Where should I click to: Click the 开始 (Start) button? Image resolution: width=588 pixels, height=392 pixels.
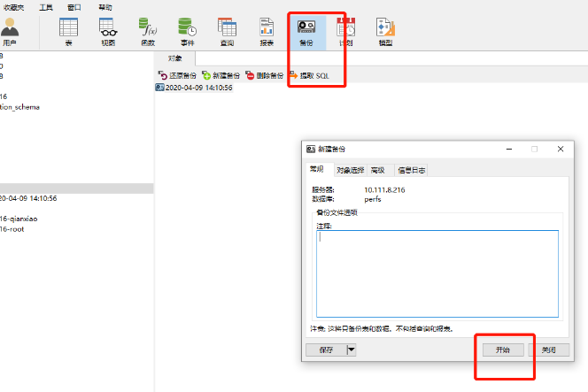(503, 350)
